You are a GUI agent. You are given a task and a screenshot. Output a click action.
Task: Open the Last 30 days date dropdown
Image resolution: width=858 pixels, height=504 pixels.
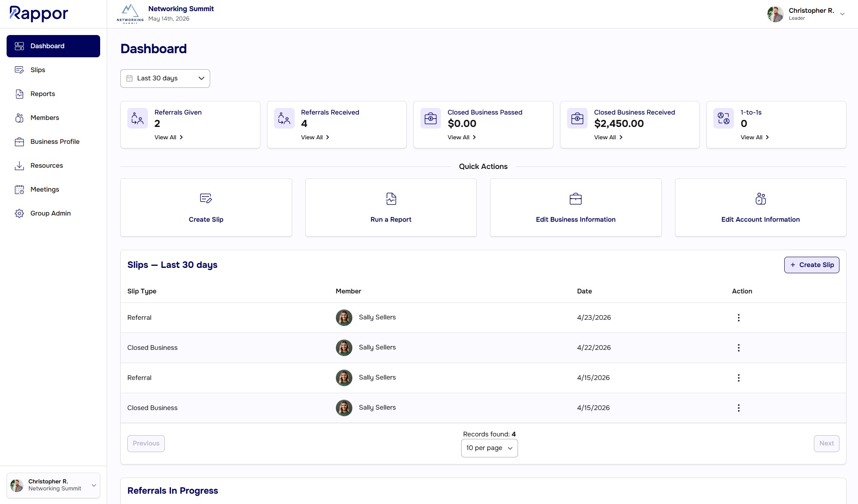tap(165, 78)
